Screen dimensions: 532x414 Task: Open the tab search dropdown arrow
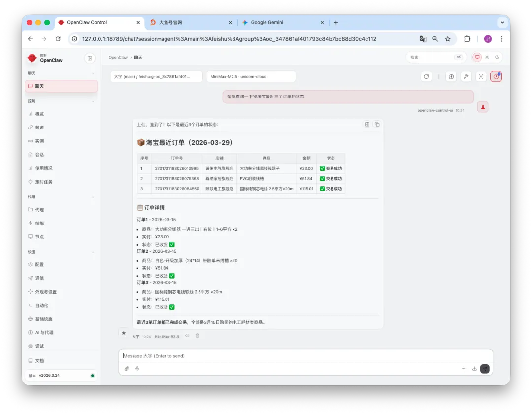click(x=502, y=22)
